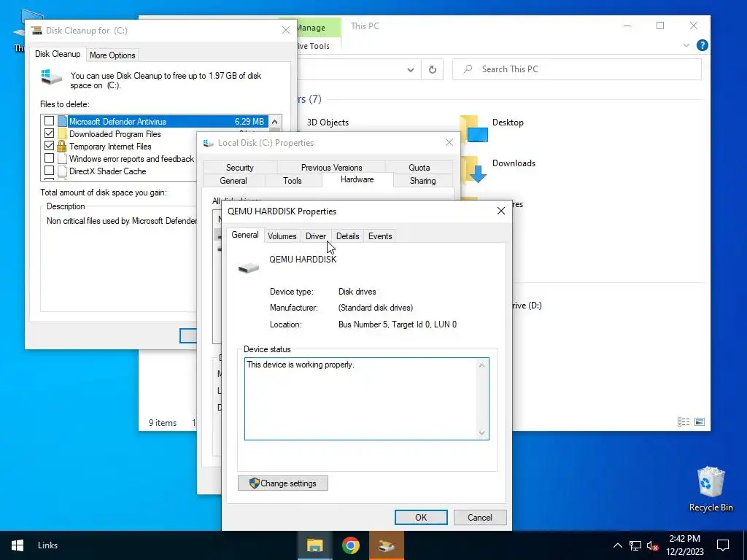Open Recycle Bin on the desktop
This screenshot has height=560, width=747.
point(711,489)
